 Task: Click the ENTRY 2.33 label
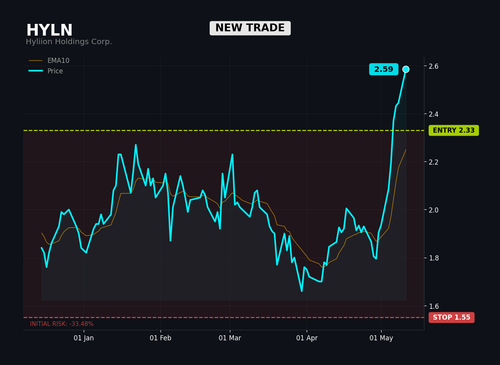[x=454, y=130]
